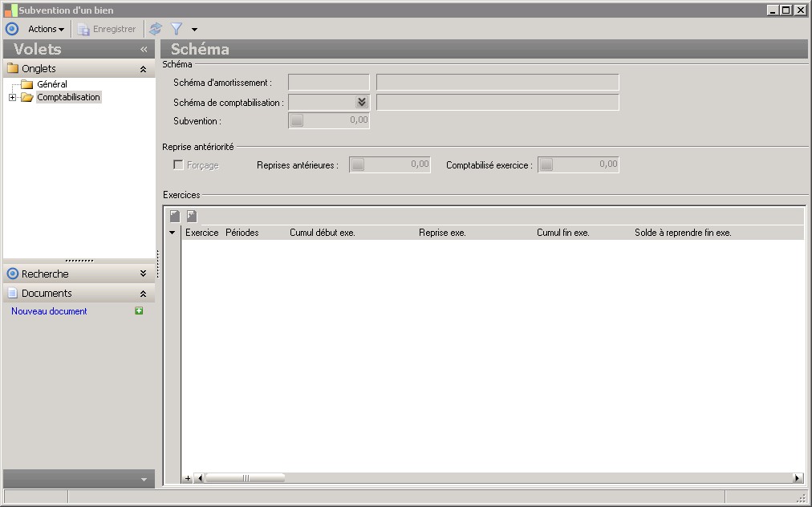Click the refresh arrows toolbar icon
812x507 pixels.
156,29
